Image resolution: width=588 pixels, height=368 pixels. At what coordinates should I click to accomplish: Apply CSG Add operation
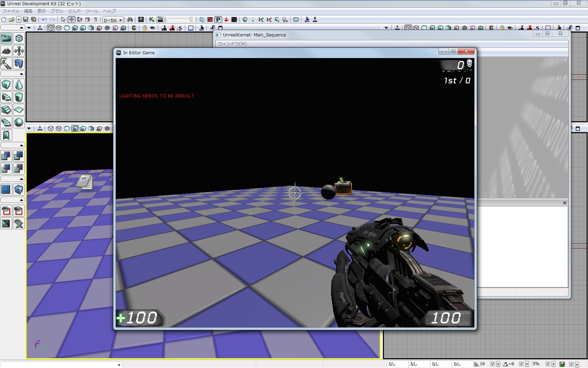click(x=6, y=156)
